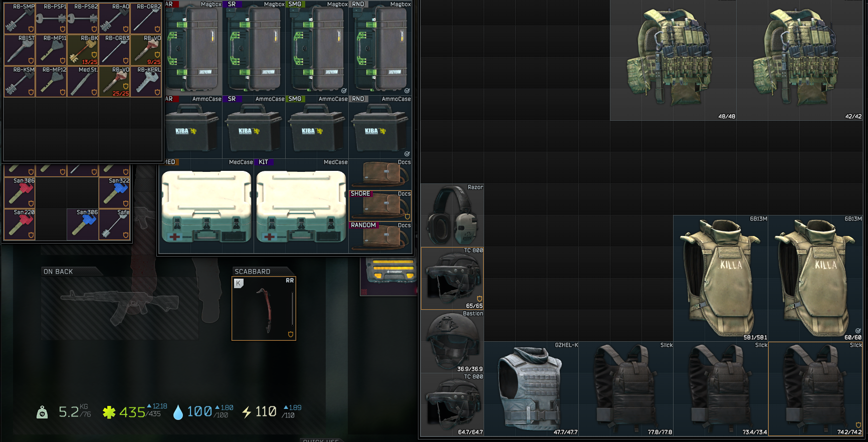The image size is (868, 442).
Task: Open the Docs case tagged SHORE
Action: coord(380,205)
